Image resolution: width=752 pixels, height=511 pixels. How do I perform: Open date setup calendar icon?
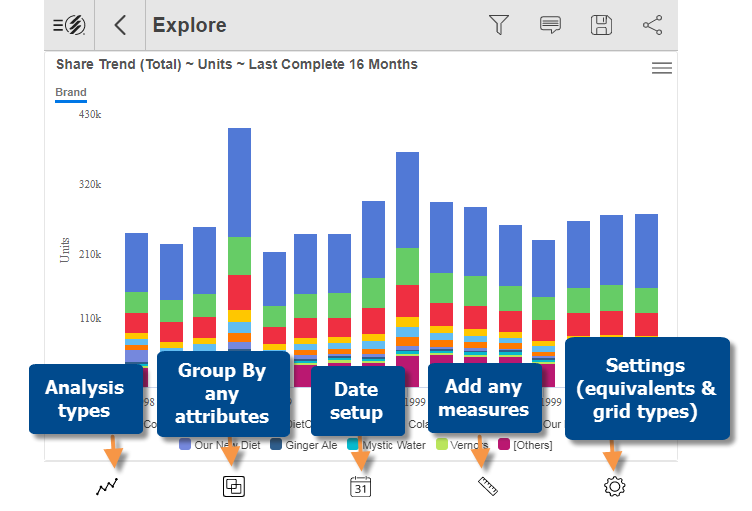point(360,487)
